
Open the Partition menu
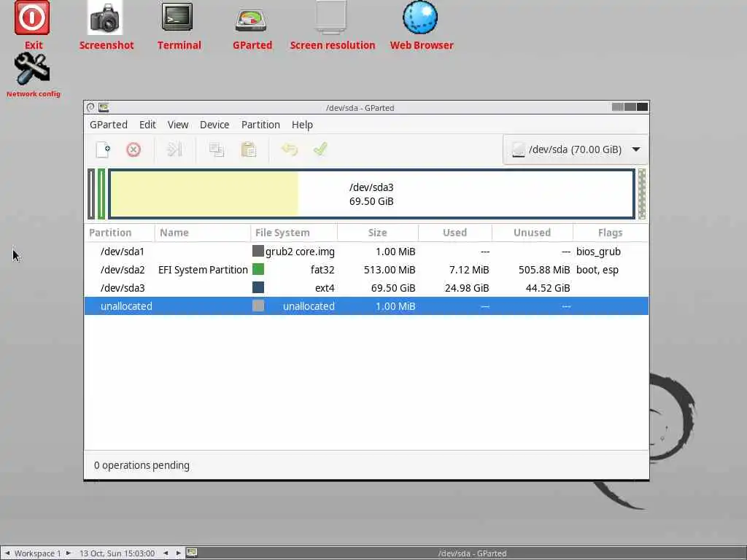260,125
